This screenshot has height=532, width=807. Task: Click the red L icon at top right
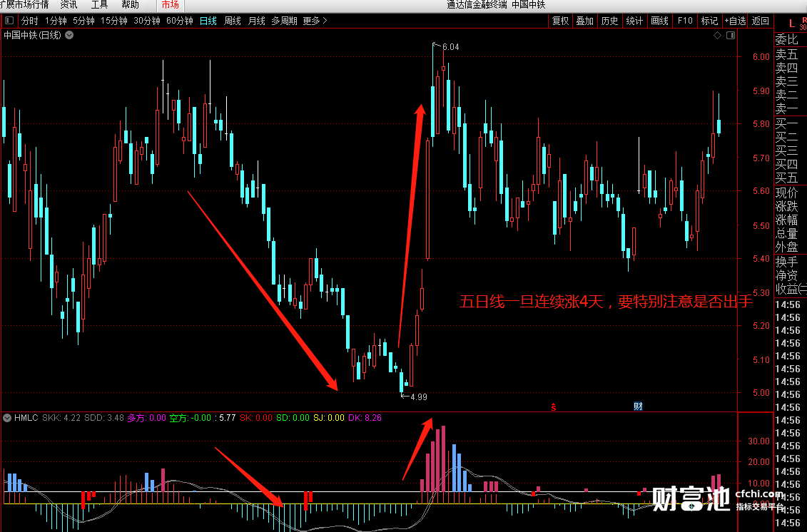[791, 23]
